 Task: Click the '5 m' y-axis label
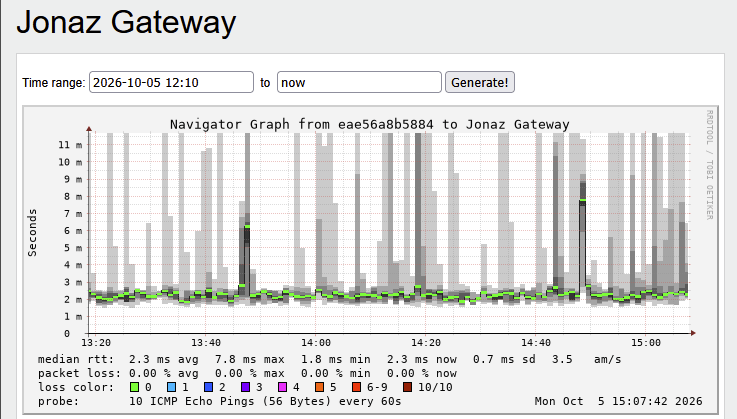point(73,248)
